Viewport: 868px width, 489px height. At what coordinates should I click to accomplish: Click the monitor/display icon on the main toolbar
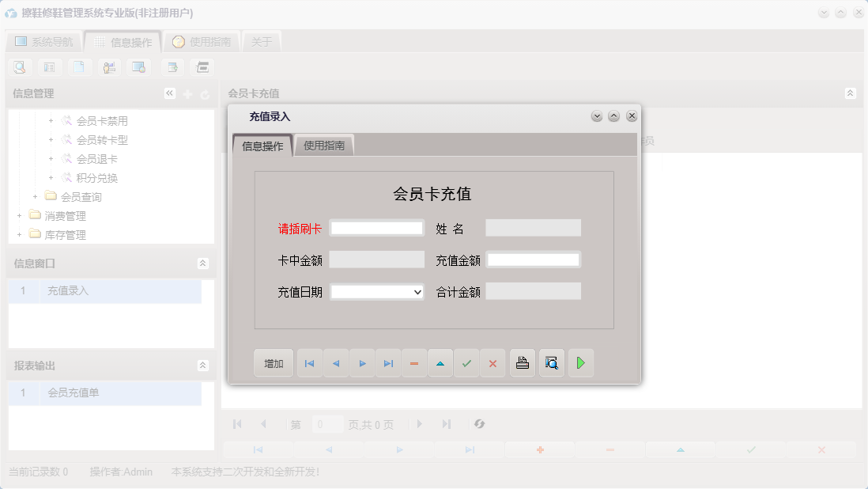(x=139, y=67)
